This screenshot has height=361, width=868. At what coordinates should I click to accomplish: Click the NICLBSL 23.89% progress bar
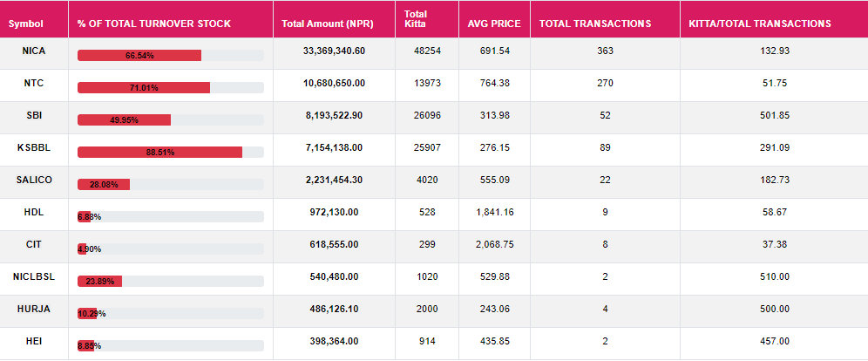[x=171, y=282]
